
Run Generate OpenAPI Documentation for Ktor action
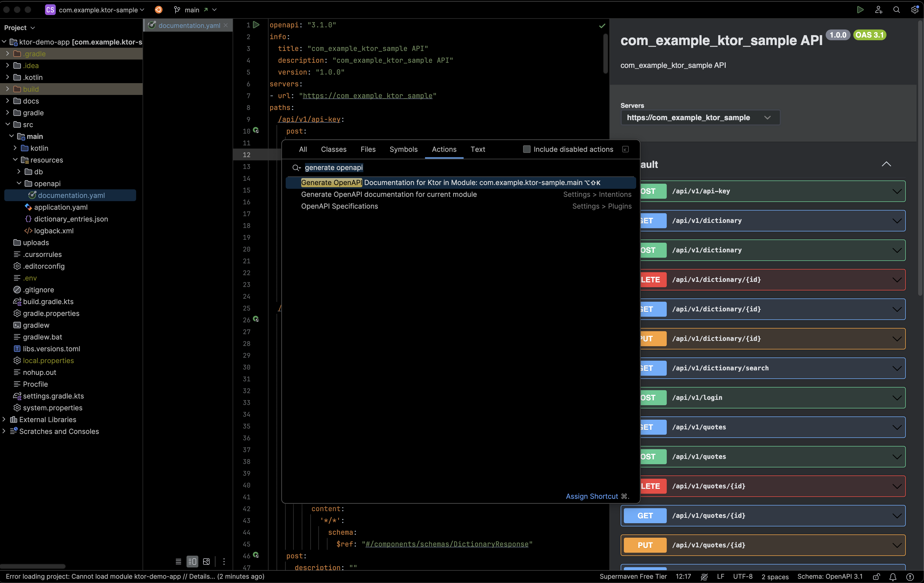pos(460,182)
